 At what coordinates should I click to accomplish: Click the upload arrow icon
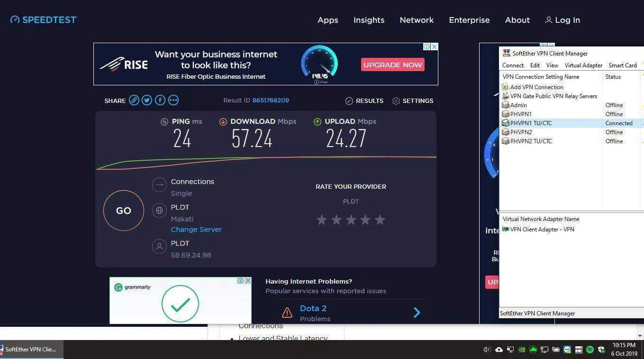coord(317,121)
